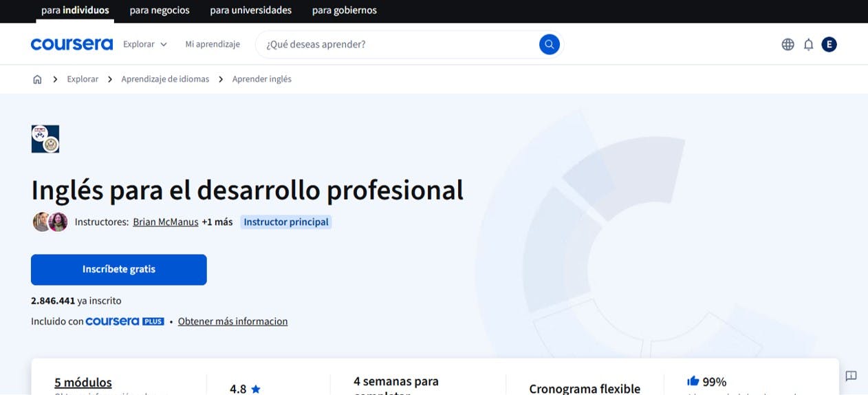Expand the Explorar dropdown
The height and width of the screenshot is (395, 868).
click(x=145, y=44)
